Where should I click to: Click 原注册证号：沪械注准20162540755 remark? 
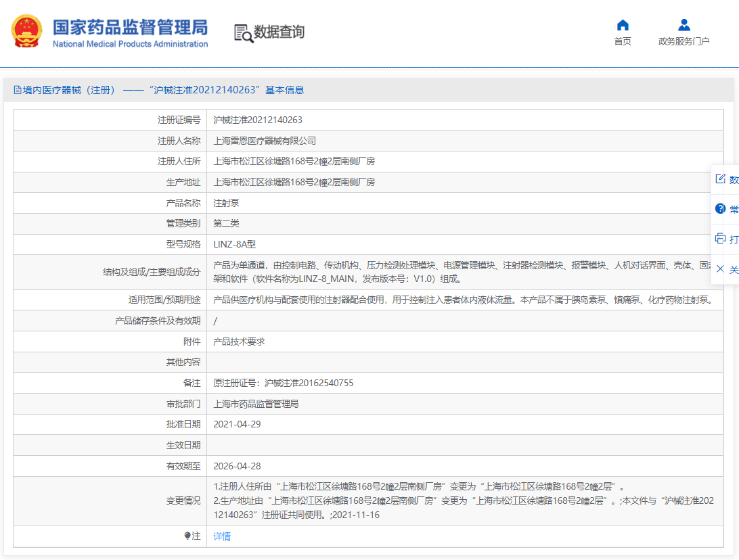tap(284, 383)
